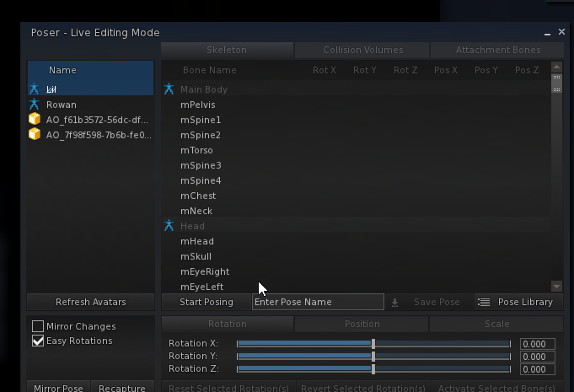Select the mSpine3 bone

pyautogui.click(x=357, y=165)
